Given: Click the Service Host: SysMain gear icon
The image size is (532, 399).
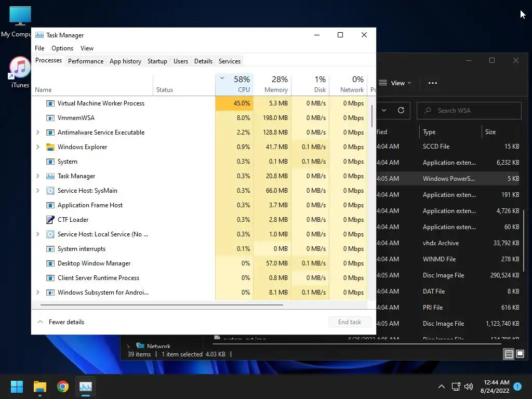Looking at the screenshot, I should [x=50, y=191].
